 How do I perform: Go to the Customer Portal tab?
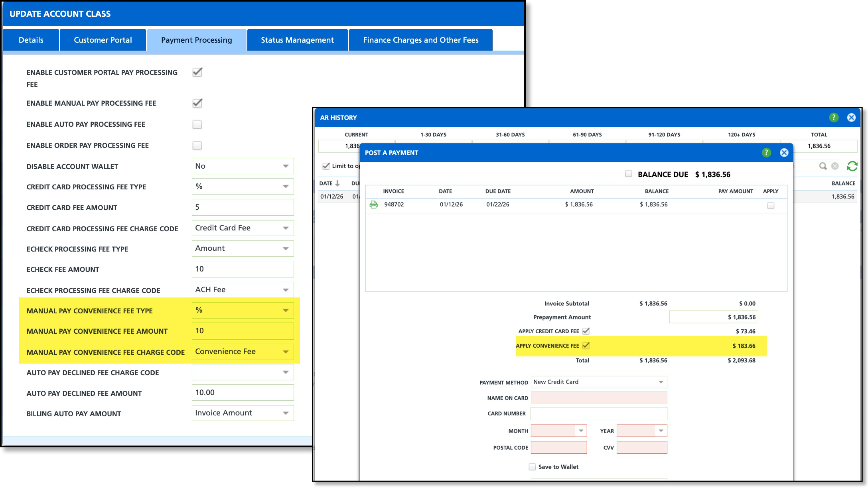coord(103,40)
